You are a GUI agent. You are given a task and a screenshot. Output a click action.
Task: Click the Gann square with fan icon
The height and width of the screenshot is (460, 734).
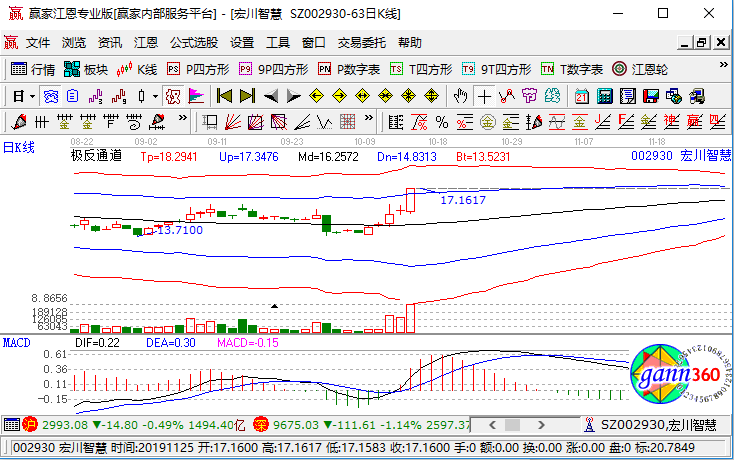pyautogui.click(x=256, y=122)
